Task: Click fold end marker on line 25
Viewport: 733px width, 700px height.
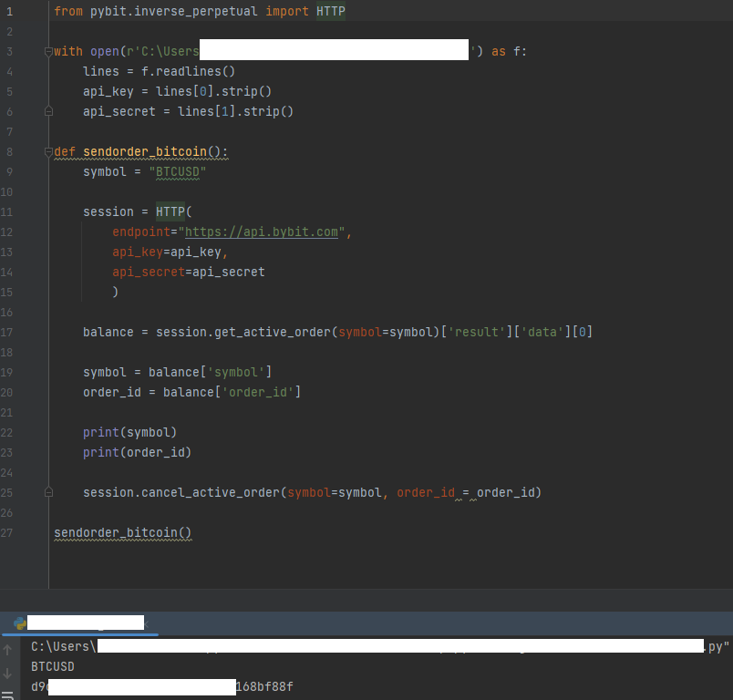Action: coord(48,492)
